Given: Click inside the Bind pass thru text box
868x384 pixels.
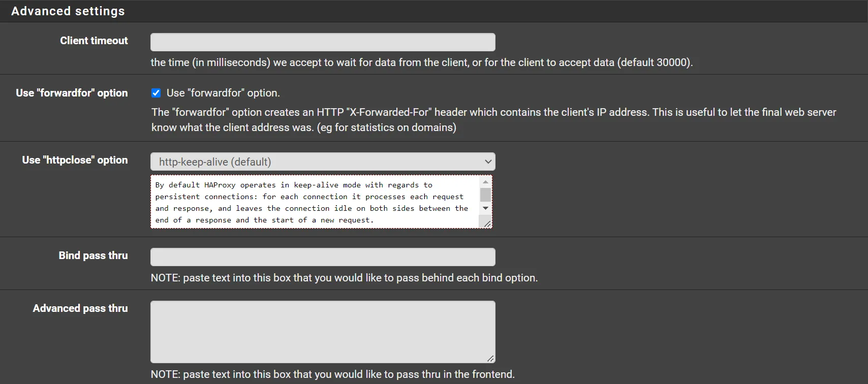Looking at the screenshot, I should 323,257.
